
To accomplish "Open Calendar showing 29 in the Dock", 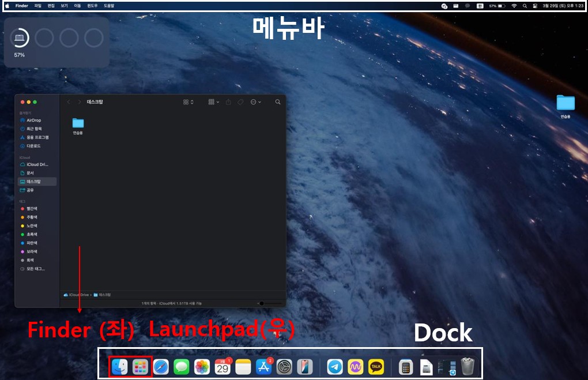I will click(223, 367).
